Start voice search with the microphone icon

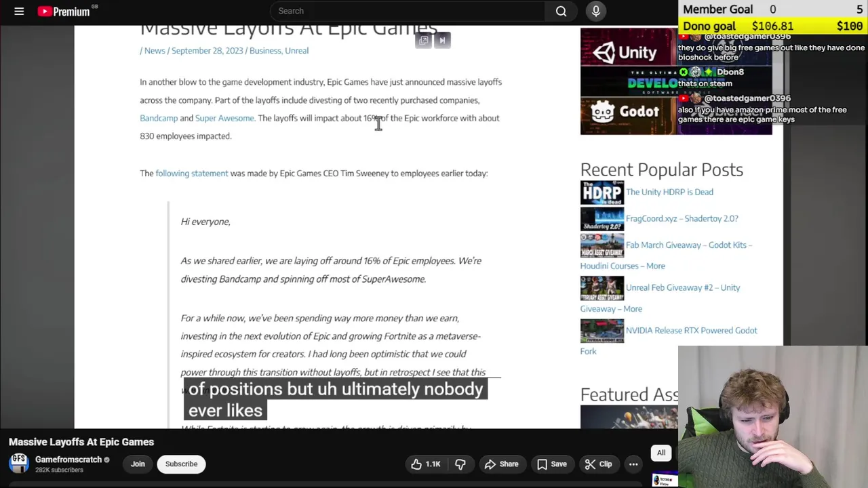coord(595,11)
